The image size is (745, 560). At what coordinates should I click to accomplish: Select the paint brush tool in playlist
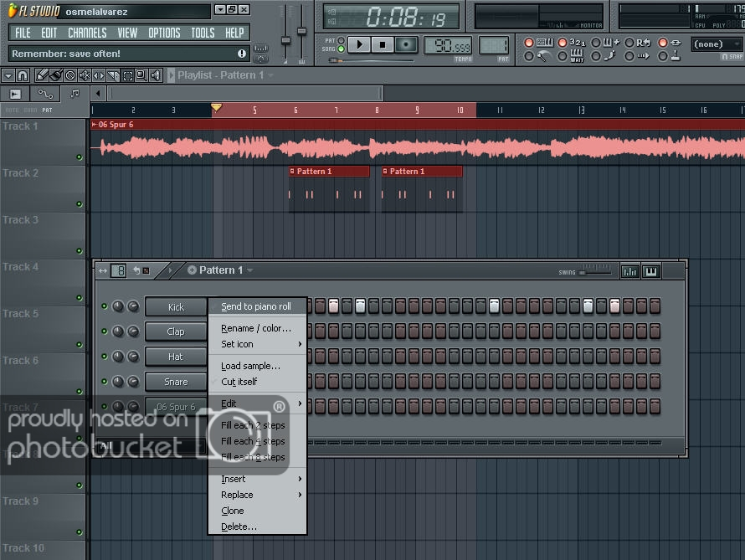tap(54, 75)
